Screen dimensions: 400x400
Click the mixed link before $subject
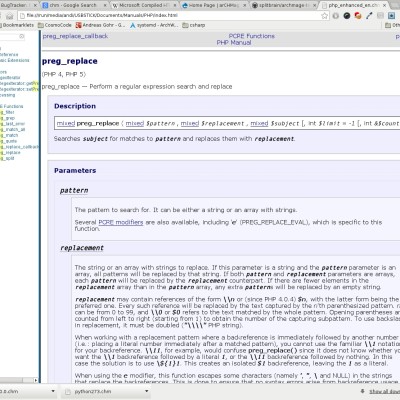pyautogui.click(x=259, y=123)
